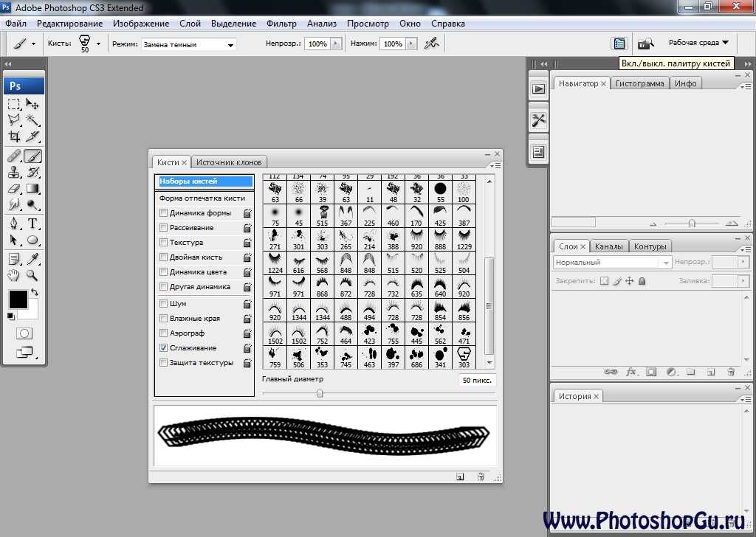Screen dimensions: 756x537
Task: Expand the Нажим flow arrow
Action: [410, 44]
